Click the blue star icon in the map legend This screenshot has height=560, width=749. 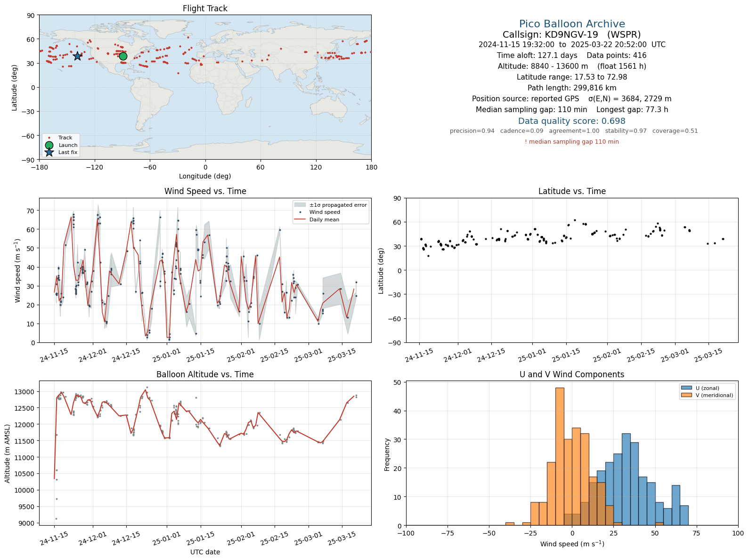(x=49, y=152)
